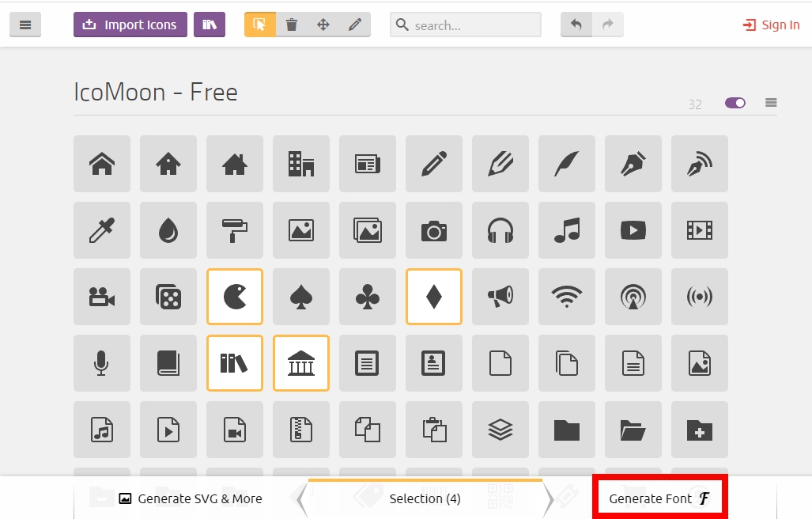Image resolution: width=812 pixels, height=519 pixels.
Task: Select the headphones icon
Action: pos(500,230)
